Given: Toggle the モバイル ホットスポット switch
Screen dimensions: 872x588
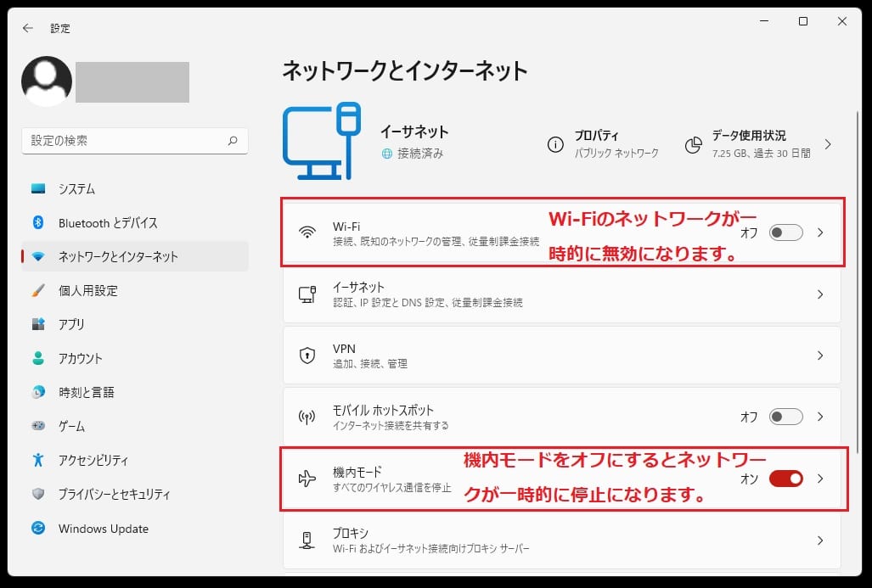Looking at the screenshot, I should (x=785, y=417).
